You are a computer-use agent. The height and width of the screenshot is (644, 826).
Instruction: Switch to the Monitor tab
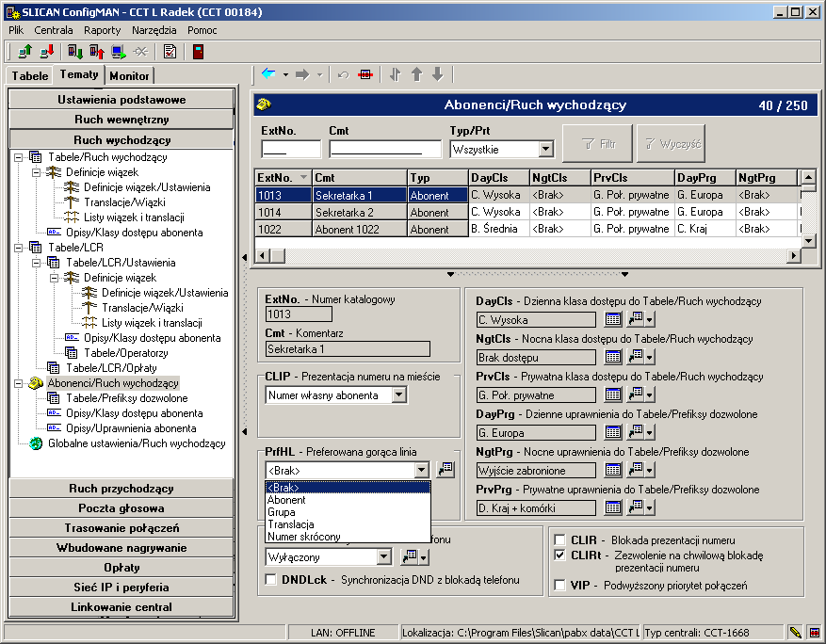(130, 76)
